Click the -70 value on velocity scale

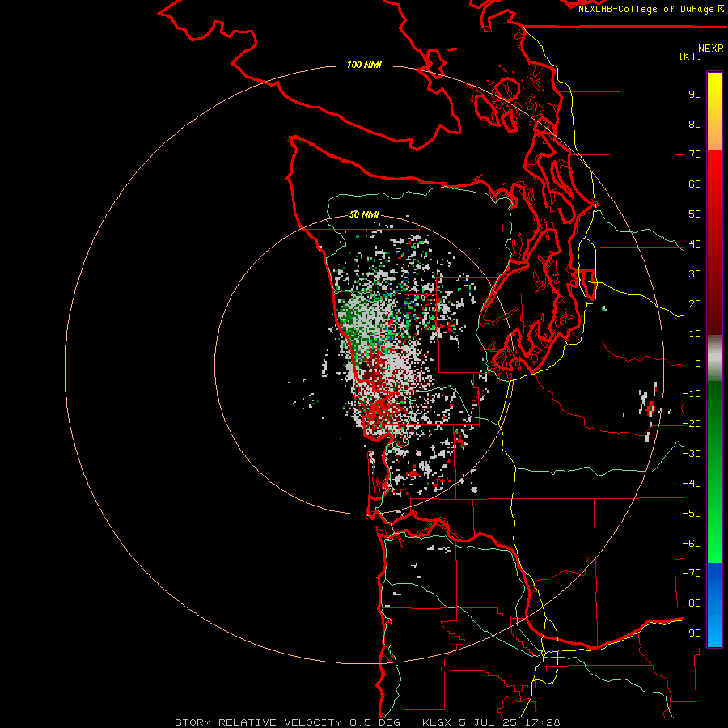pos(692,574)
